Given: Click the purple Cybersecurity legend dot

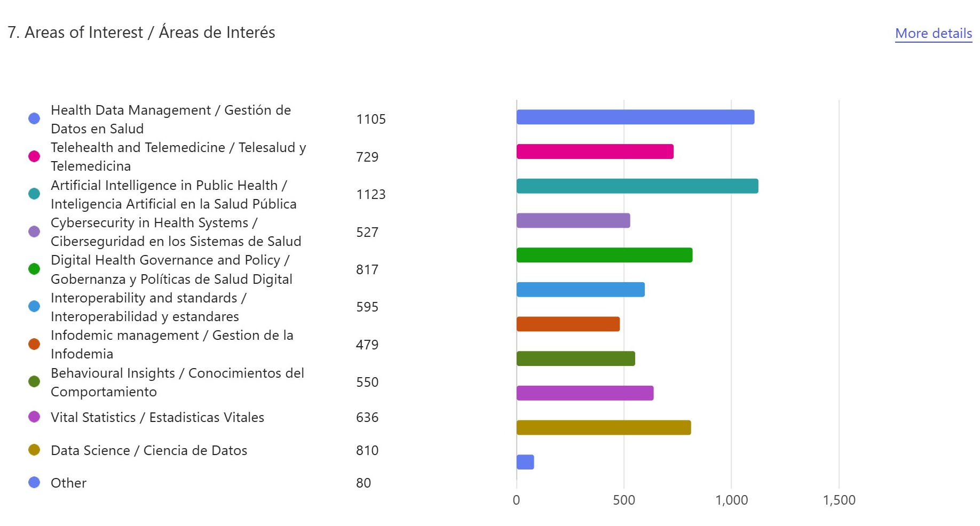Looking at the screenshot, I should point(34,232).
